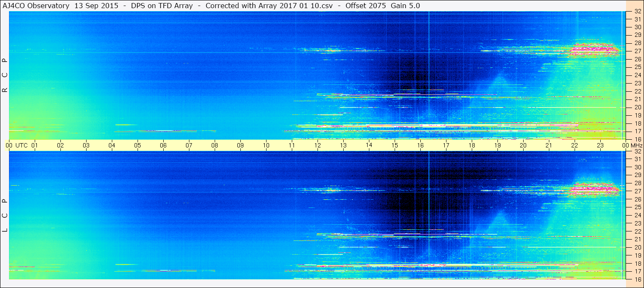
Task: Select hour 06 on the UTC axis
Action: pyautogui.click(x=163, y=145)
